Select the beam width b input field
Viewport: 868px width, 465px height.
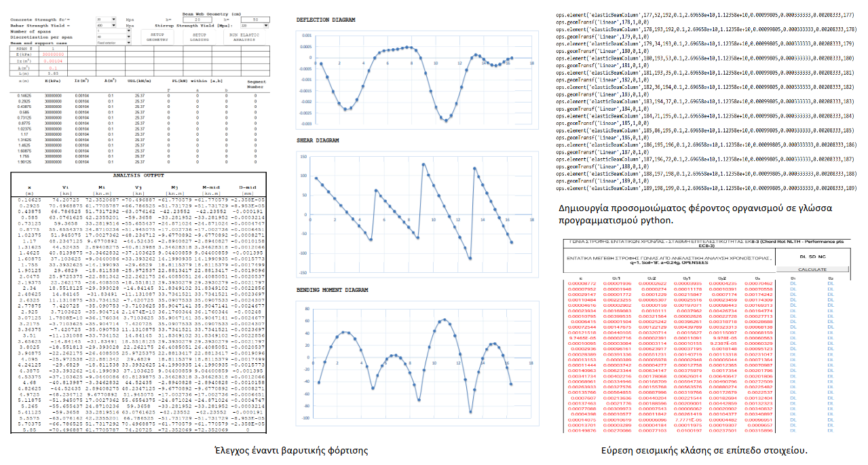pyautogui.click(x=198, y=19)
